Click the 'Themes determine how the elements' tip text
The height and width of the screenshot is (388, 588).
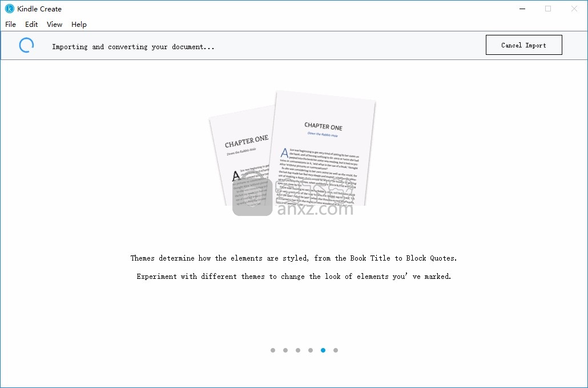293,258
